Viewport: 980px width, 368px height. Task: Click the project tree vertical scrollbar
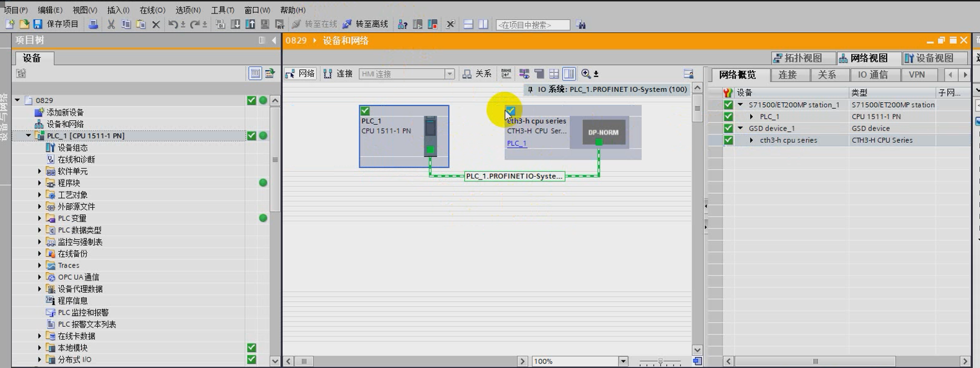click(275, 160)
